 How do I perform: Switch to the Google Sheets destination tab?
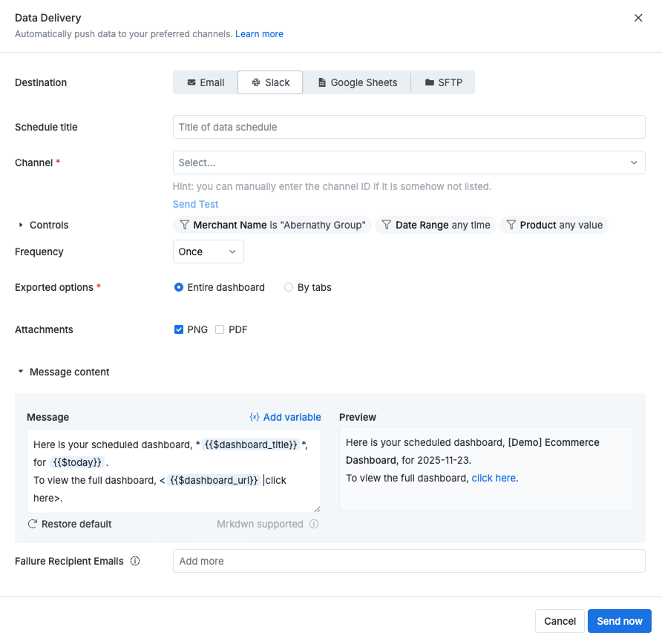pos(357,82)
